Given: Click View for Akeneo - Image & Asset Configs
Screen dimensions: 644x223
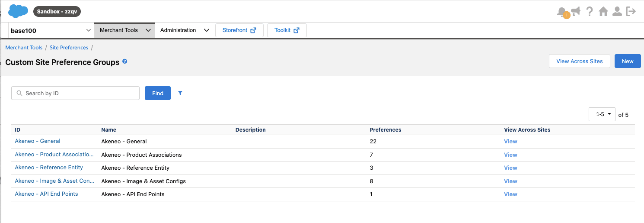Looking at the screenshot, I should click(510, 181).
